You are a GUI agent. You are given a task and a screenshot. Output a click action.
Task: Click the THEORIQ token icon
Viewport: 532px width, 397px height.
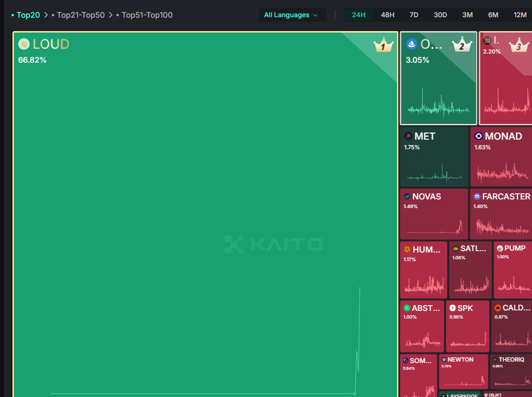tap(495, 360)
